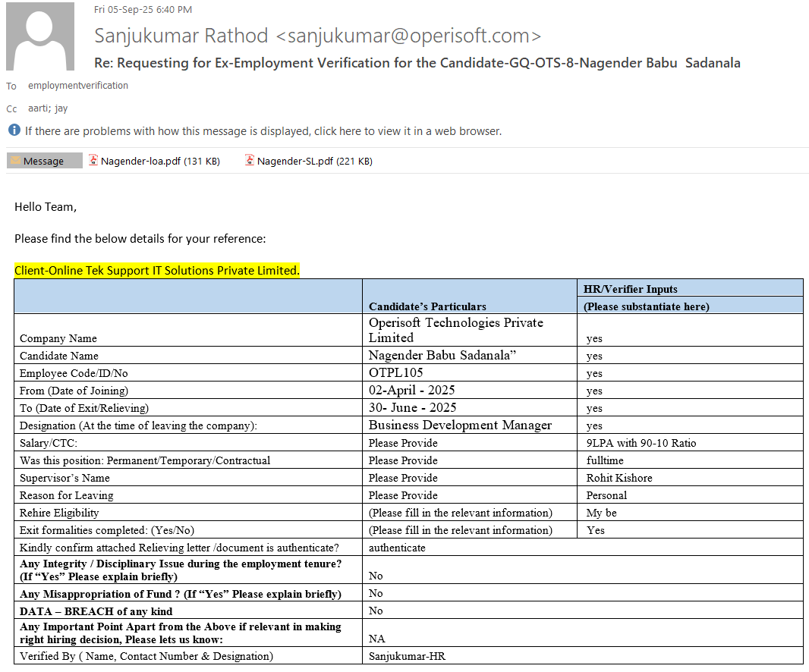This screenshot has height=672, width=809.
Task: Click the PDF icon beside Nagender-loa.pdf
Action: pyautogui.click(x=94, y=160)
